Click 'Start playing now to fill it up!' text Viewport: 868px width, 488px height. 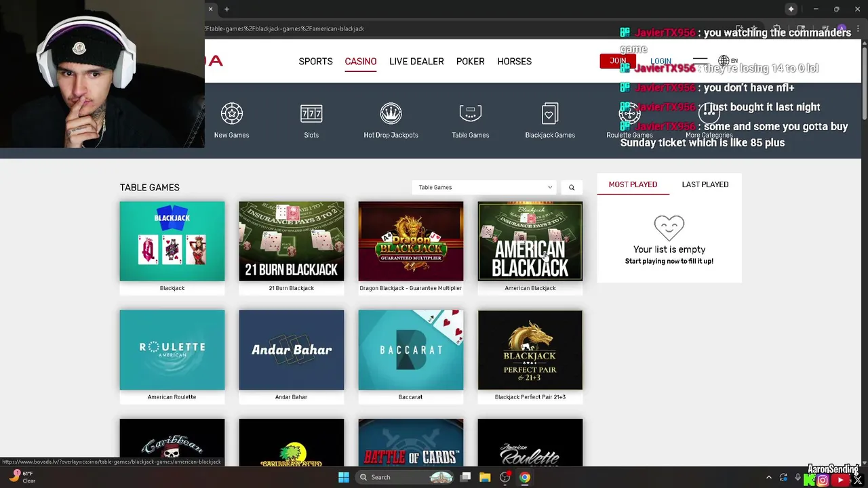click(669, 261)
